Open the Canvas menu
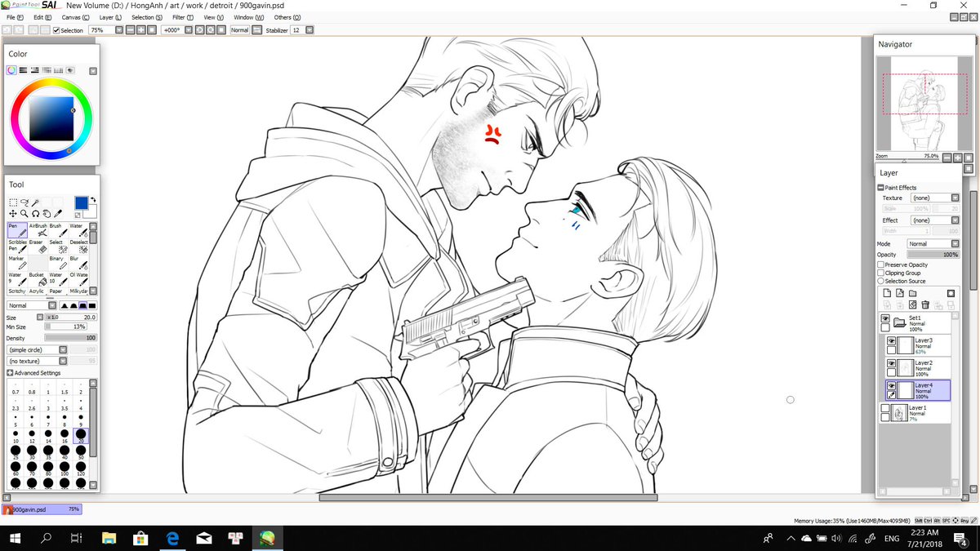980x551 pixels. [x=75, y=17]
